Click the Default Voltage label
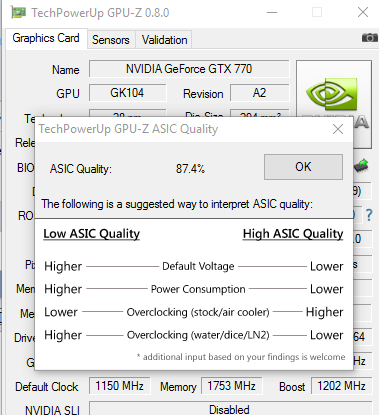The image size is (379, 415). point(198,266)
